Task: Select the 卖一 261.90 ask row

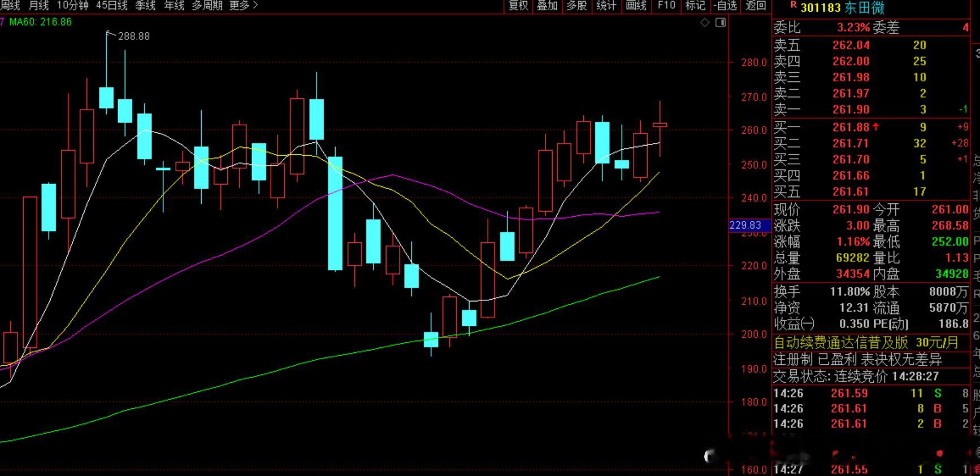Action: coord(870,110)
